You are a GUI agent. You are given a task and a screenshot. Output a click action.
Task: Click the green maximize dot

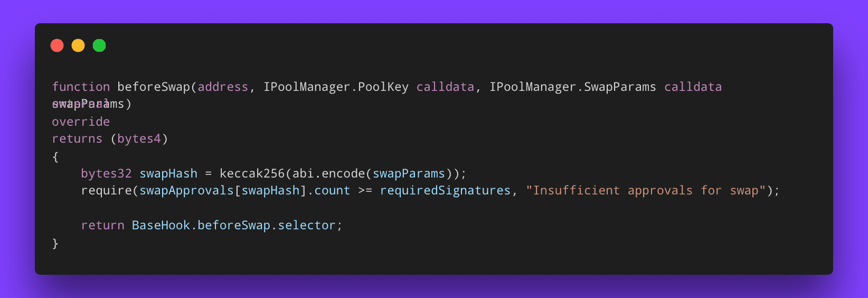click(x=99, y=46)
